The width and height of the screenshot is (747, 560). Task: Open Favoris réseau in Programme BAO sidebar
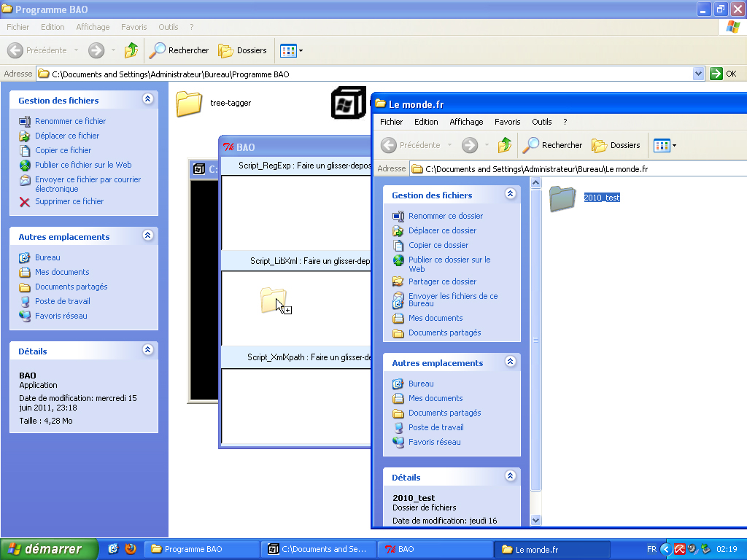[x=61, y=316]
